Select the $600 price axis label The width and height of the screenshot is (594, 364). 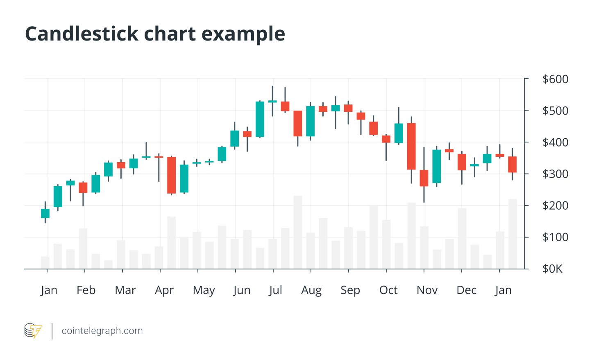coord(555,79)
